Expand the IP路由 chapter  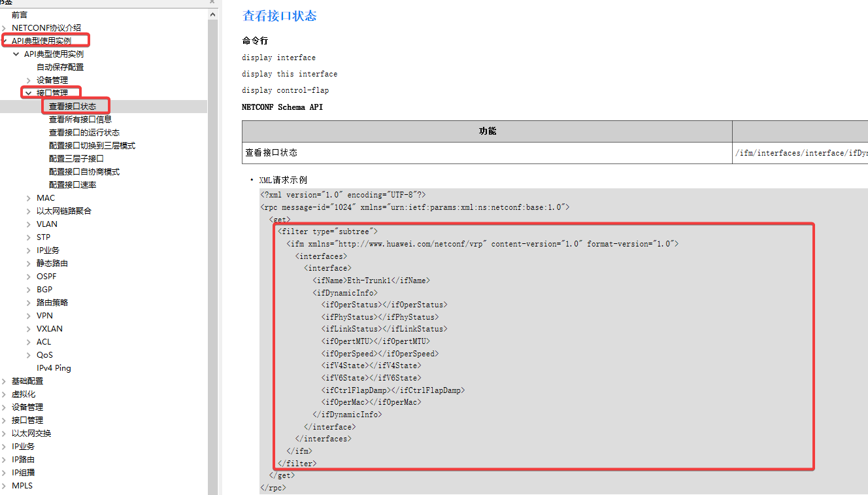[4, 460]
